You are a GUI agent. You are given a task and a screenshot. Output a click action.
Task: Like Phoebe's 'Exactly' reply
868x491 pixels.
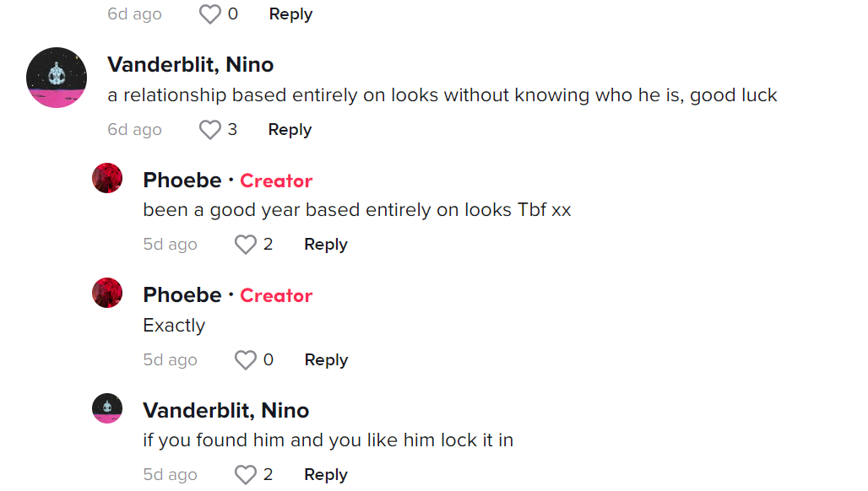pos(245,360)
